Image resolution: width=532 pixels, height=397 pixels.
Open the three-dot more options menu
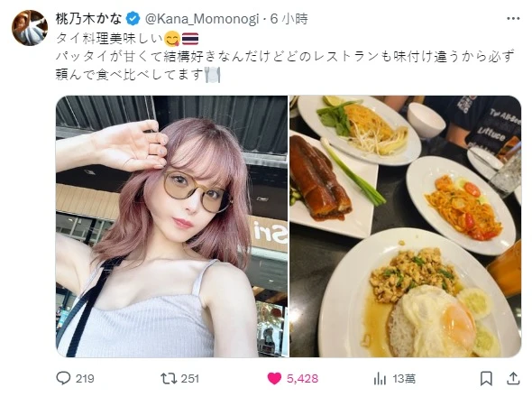pyautogui.click(x=513, y=19)
